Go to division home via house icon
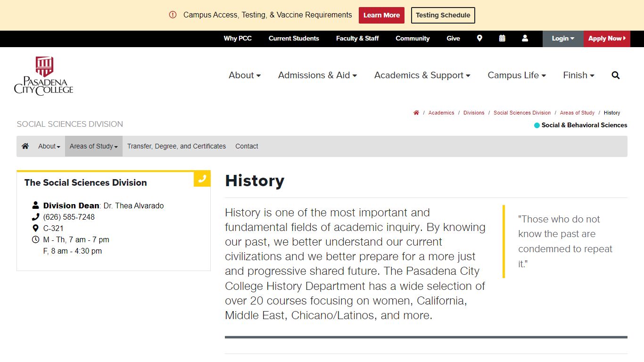 pyautogui.click(x=25, y=146)
